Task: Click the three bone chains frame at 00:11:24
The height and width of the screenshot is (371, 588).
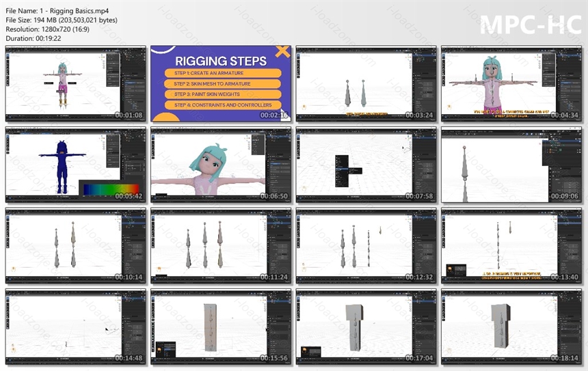Action: pyautogui.click(x=221, y=246)
